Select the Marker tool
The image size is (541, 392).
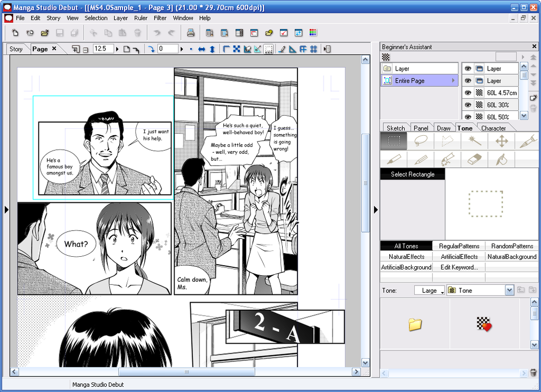(x=394, y=159)
